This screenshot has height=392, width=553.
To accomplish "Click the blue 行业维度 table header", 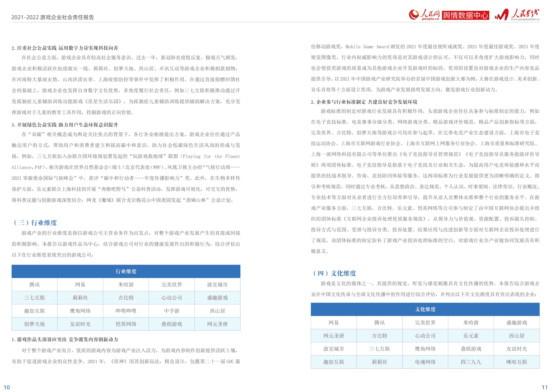I will point(126,271).
